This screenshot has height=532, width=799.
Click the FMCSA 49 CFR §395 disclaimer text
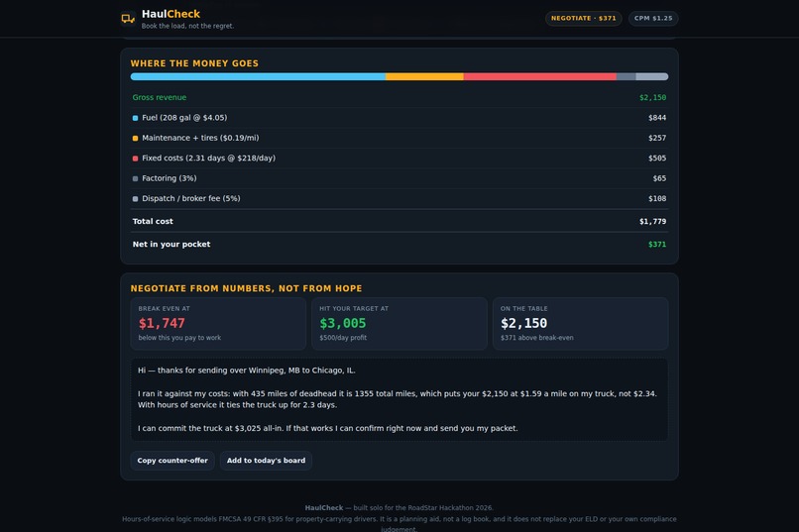pos(399,524)
